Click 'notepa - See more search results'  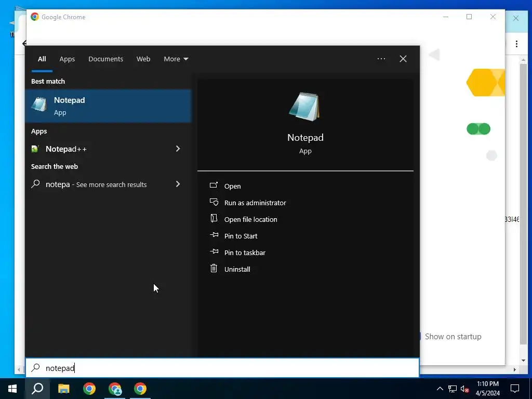pyautogui.click(x=96, y=184)
